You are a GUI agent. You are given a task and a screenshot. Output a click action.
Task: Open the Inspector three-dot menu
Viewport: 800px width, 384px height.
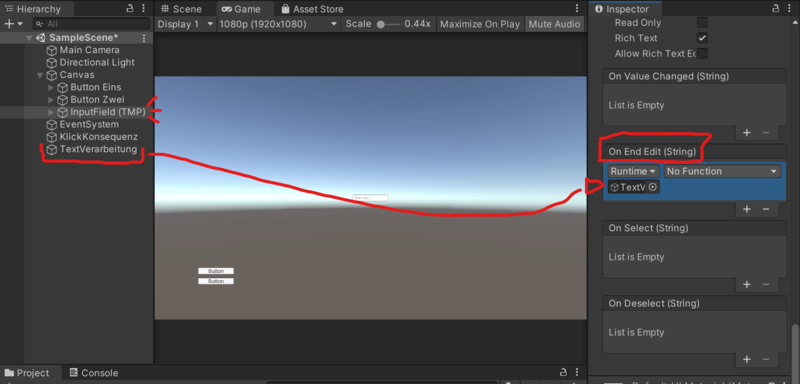(x=789, y=8)
